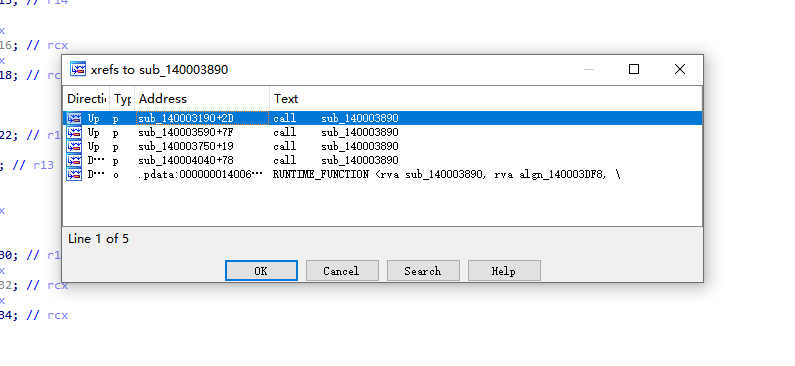
Task: Maximize the xrefs dialog window
Action: (x=634, y=69)
